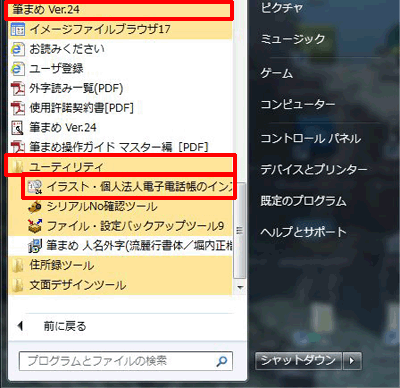Image resolution: width=400 pixels, height=388 pixels.
Task: Click the プログラムとファイルの検索 search box
Action: [126, 361]
